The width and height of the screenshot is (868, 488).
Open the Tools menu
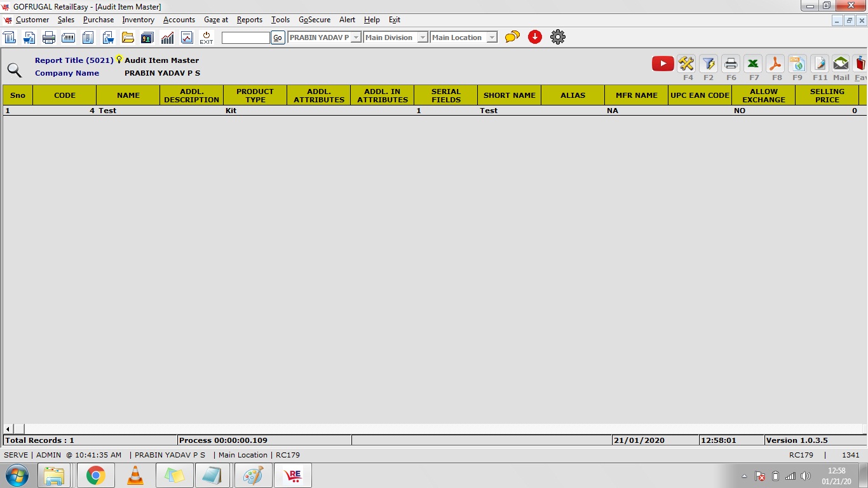[280, 20]
